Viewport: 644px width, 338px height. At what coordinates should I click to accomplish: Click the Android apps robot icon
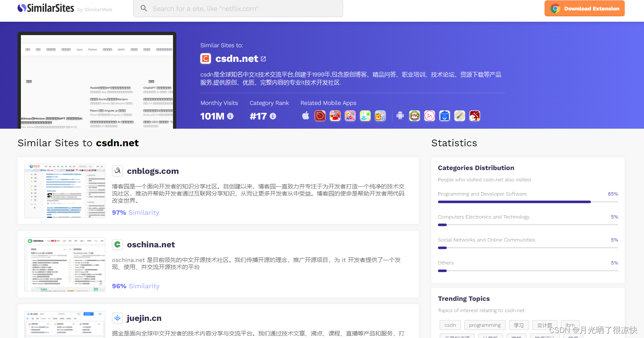click(400, 116)
